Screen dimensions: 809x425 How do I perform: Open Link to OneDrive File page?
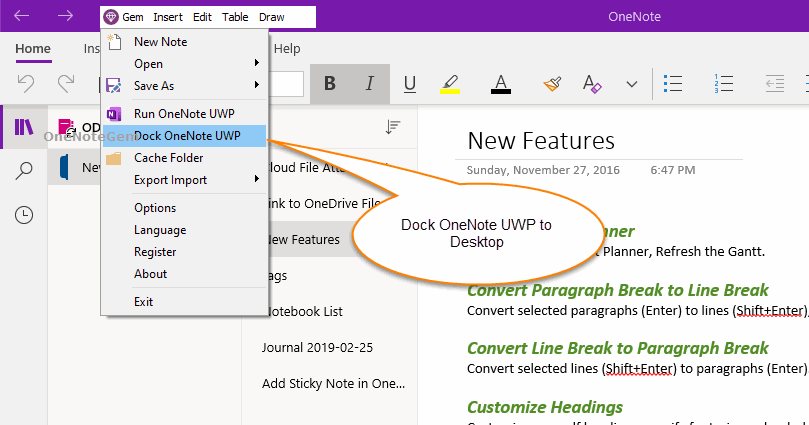click(325, 203)
